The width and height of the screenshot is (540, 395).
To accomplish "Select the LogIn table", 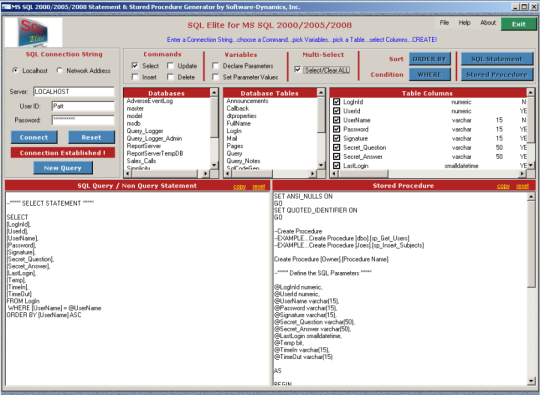I will pos(234,131).
